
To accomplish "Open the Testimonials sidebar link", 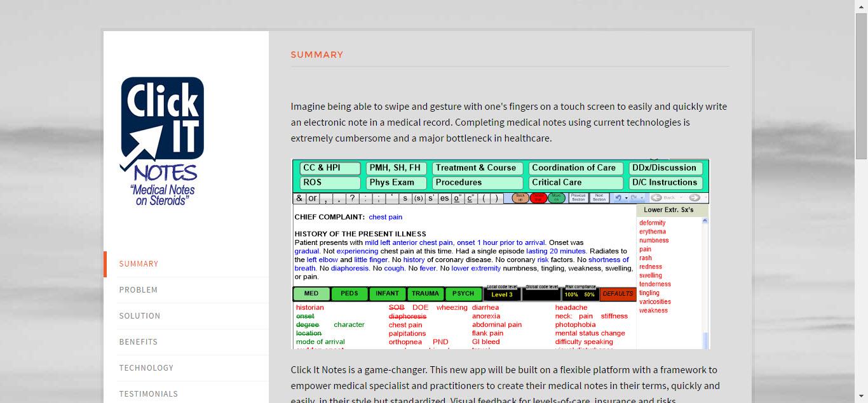I will click(149, 394).
